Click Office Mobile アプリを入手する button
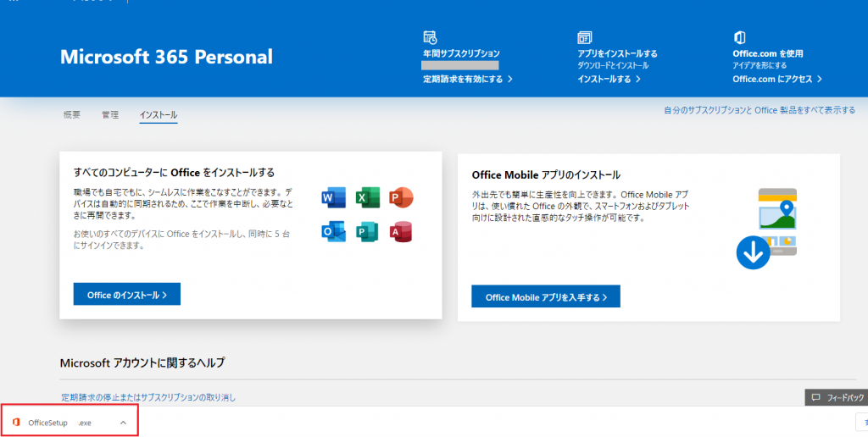The image size is (868, 437). coord(546,296)
